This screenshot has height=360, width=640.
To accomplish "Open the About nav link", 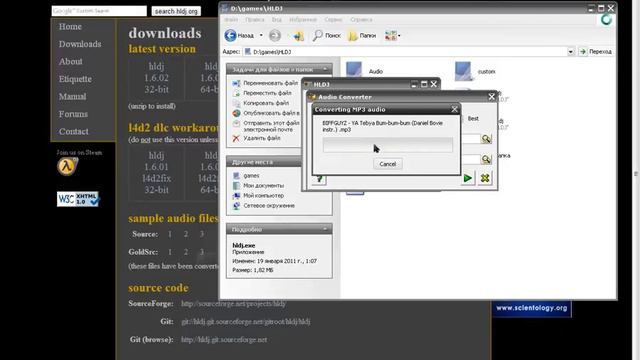I will [x=71, y=62].
